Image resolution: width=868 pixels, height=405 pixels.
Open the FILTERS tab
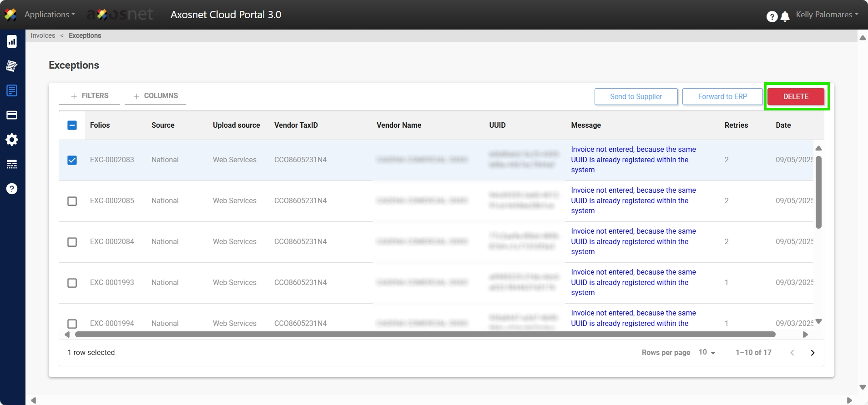point(90,96)
